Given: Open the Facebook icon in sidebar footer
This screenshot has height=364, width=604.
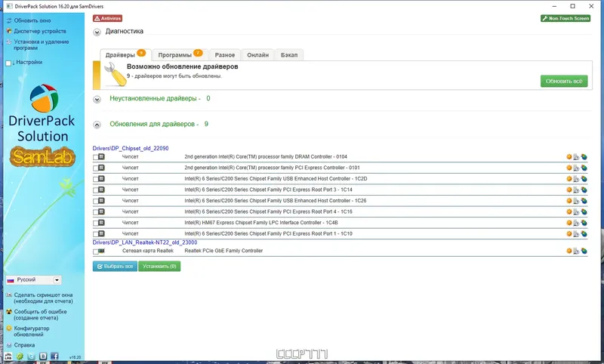Looking at the screenshot, I should (x=54, y=356).
